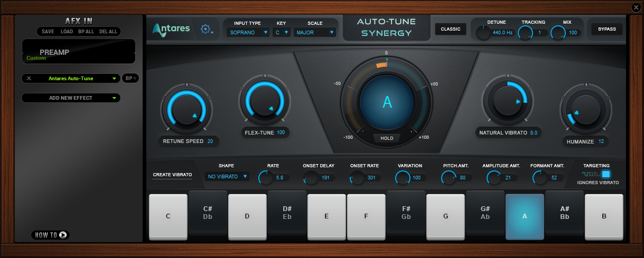644x258 pixels.
Task: Enable Classic mode
Action: (451, 29)
